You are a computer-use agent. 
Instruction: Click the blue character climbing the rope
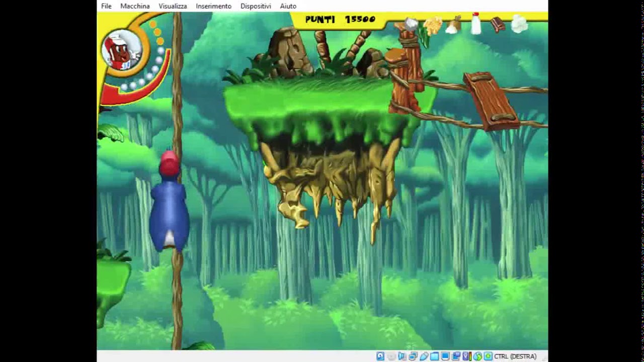[x=170, y=201]
